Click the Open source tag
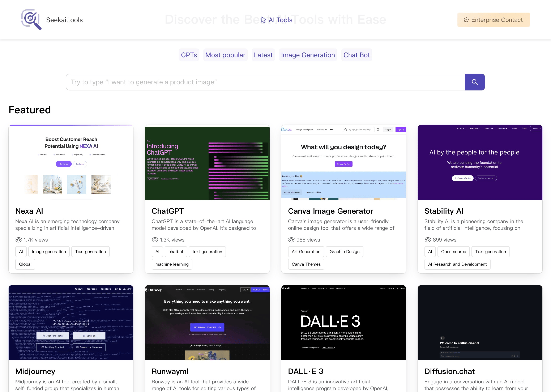 coord(454,252)
